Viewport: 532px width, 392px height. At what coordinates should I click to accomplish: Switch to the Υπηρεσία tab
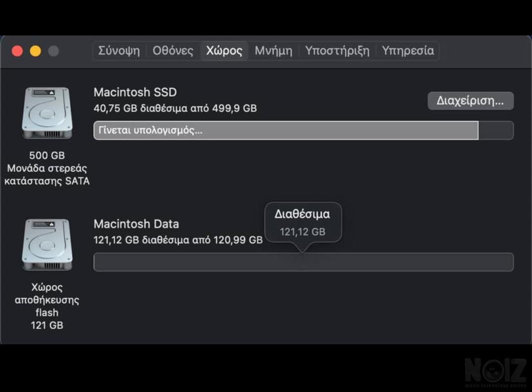coord(408,51)
